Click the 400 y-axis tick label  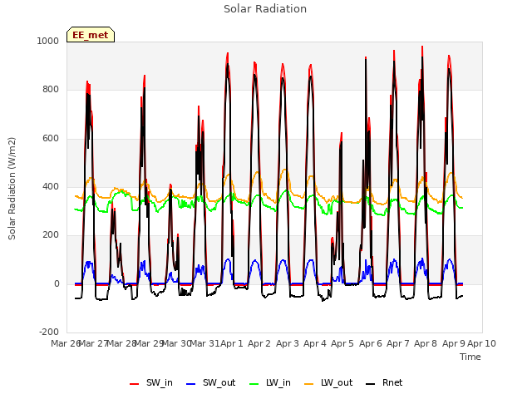51,186
